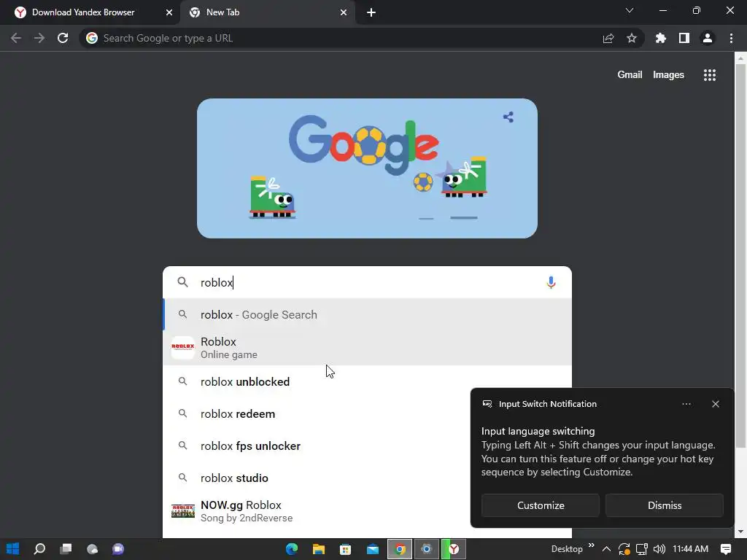747x560 pixels.
Task: Launch the Chat icon on the taskbar
Action: 118,549
